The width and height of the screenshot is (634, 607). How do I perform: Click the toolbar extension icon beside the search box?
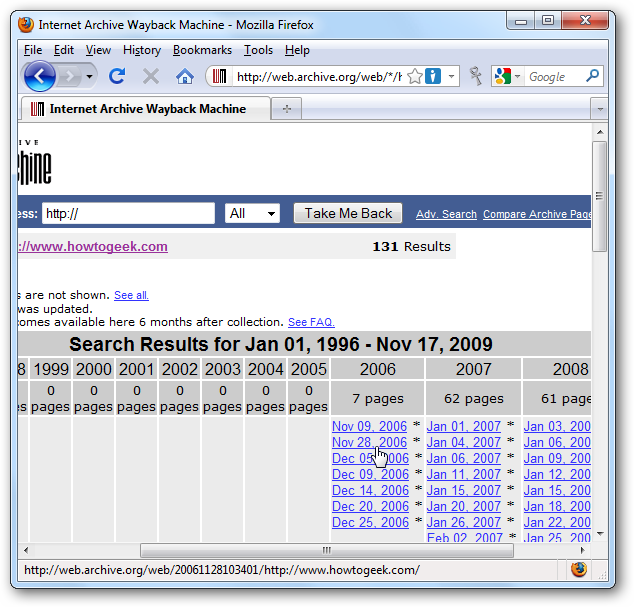pyautogui.click(x=476, y=76)
